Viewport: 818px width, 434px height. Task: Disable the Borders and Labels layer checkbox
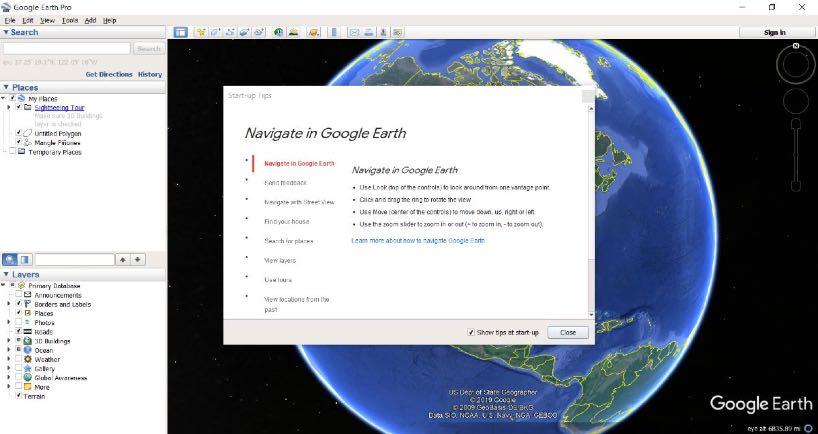19,304
